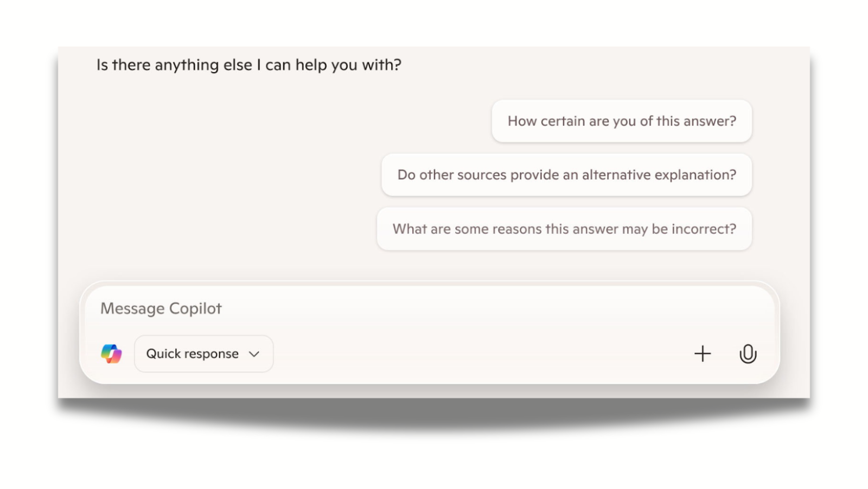Send the first suggested follow-up question
Image resolution: width=868 pixels, height=489 pixels.
tap(621, 121)
